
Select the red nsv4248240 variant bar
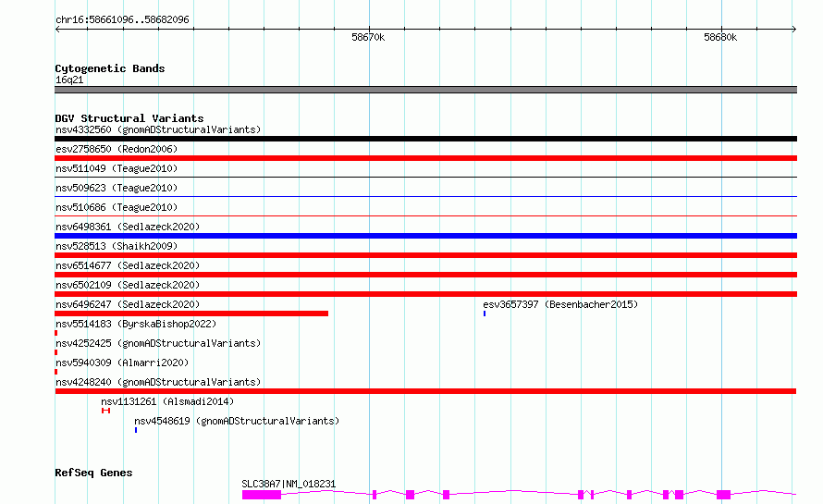[425, 391]
